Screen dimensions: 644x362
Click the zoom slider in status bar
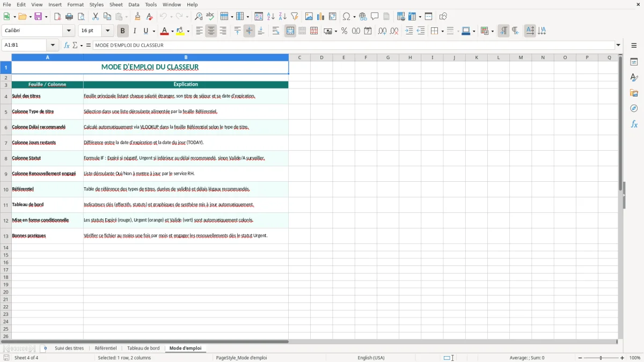(x=601, y=358)
